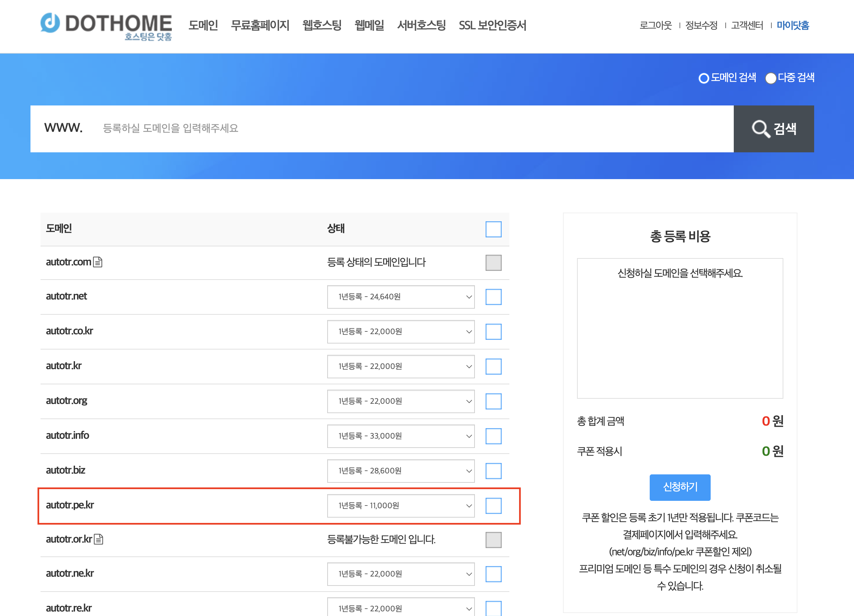Open the 웹호스팅 menu

(x=322, y=25)
